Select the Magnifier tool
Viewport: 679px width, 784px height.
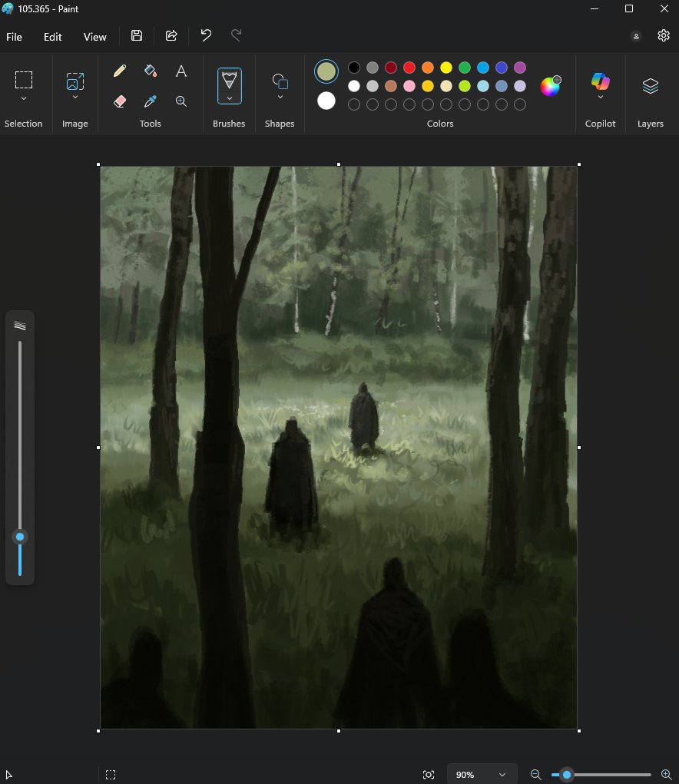point(181,101)
